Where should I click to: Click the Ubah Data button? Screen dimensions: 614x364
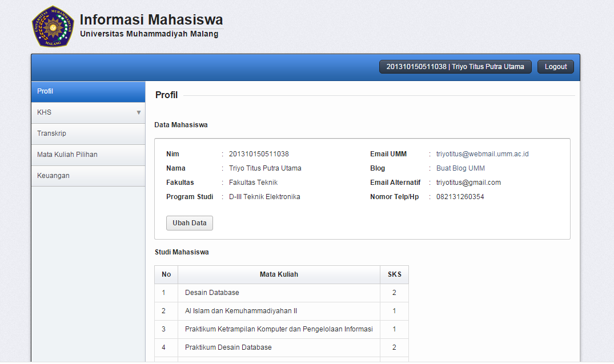click(x=190, y=223)
